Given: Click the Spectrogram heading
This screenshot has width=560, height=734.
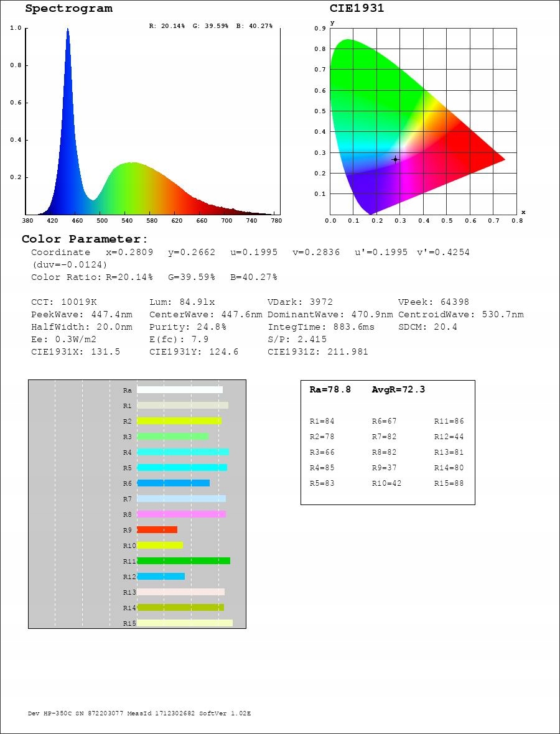Looking at the screenshot, I should point(68,9).
